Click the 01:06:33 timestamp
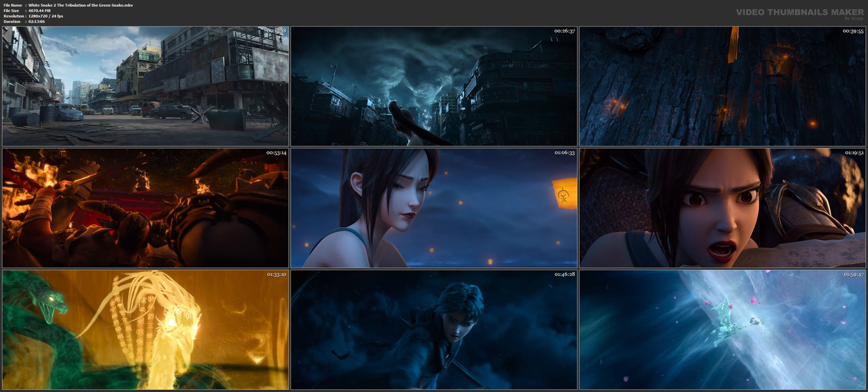 (564, 153)
